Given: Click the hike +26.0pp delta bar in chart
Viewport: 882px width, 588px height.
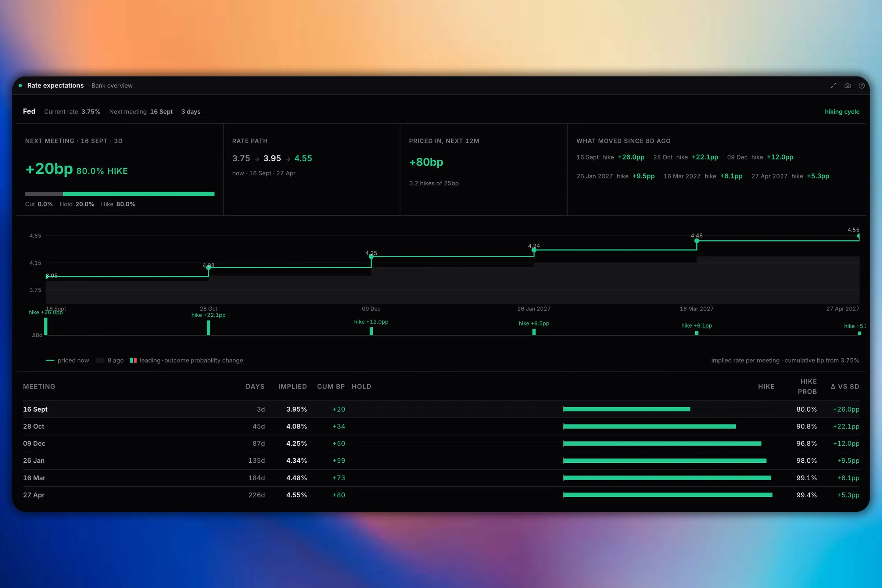Looking at the screenshot, I should pos(46,326).
